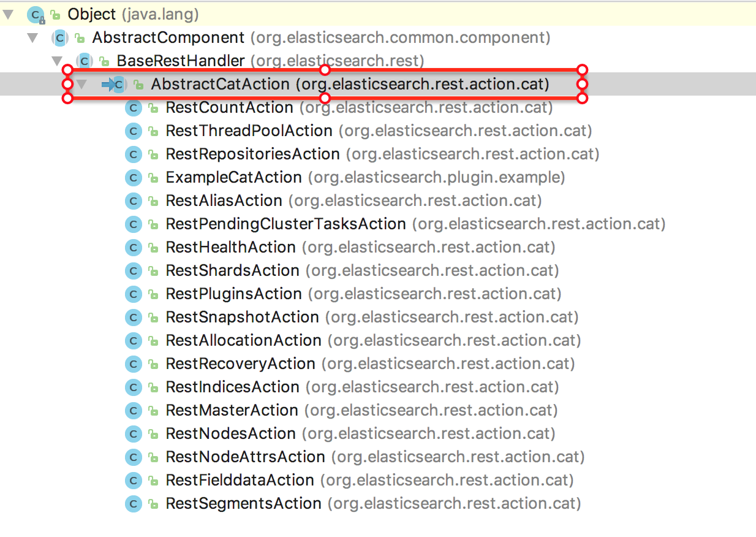Click the public access icon beside RestMasterAction

coord(153,411)
